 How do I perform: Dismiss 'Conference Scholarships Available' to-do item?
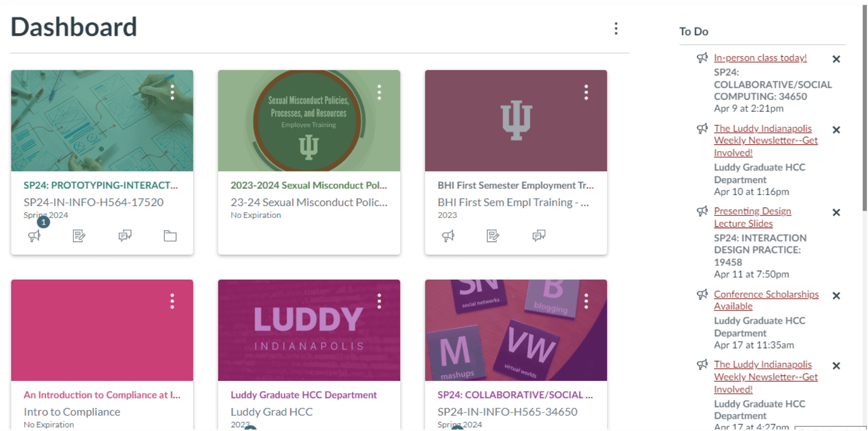click(836, 296)
